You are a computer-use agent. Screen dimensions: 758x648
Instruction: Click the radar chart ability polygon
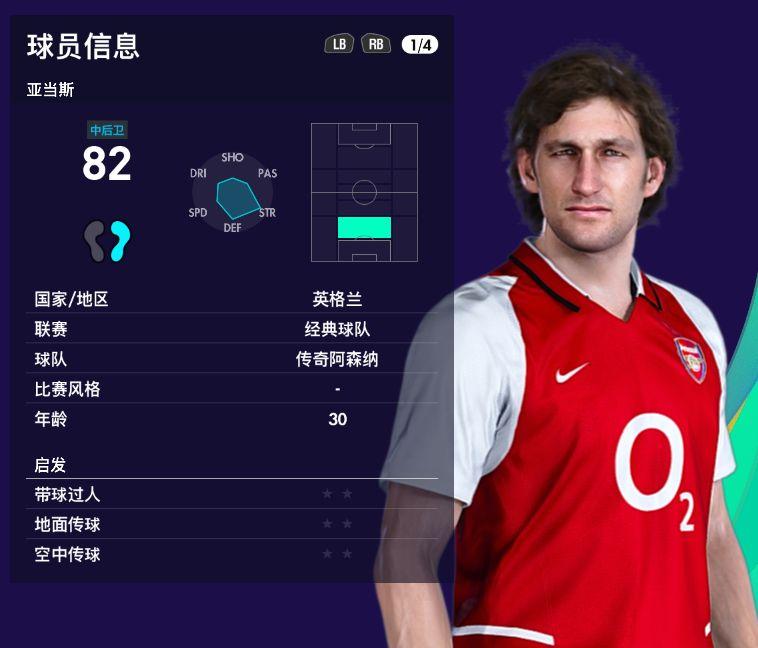pos(239,198)
